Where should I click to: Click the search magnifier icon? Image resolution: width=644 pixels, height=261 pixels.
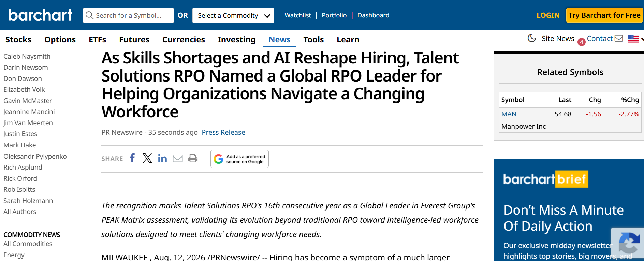pos(89,15)
